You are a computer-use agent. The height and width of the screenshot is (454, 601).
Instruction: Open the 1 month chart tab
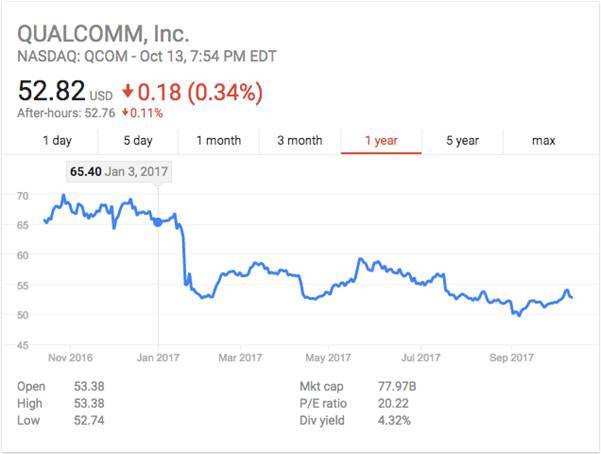click(x=219, y=141)
